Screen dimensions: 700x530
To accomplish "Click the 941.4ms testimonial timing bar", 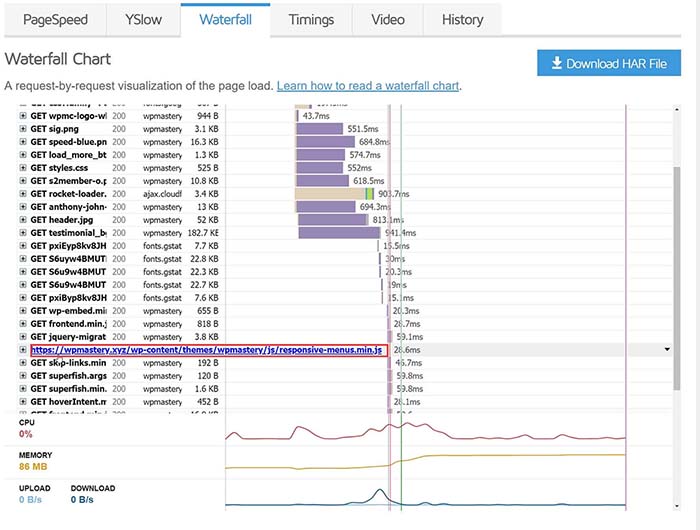I will click(337, 233).
